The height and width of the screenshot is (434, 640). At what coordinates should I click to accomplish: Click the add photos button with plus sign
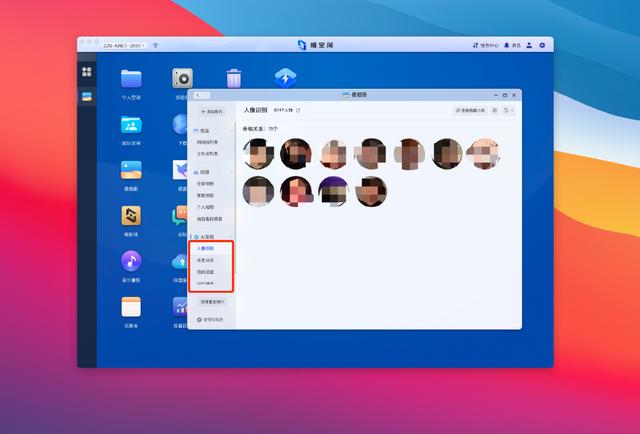point(212,111)
